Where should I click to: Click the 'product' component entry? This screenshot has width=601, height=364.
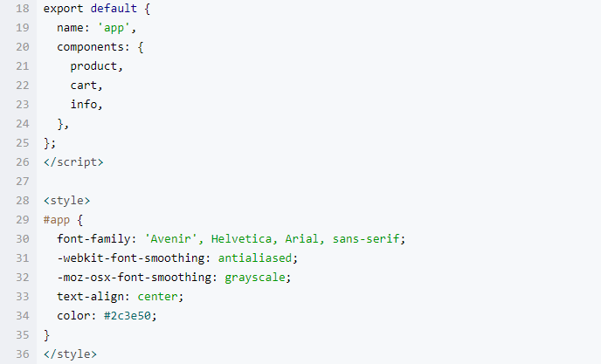[96, 65]
